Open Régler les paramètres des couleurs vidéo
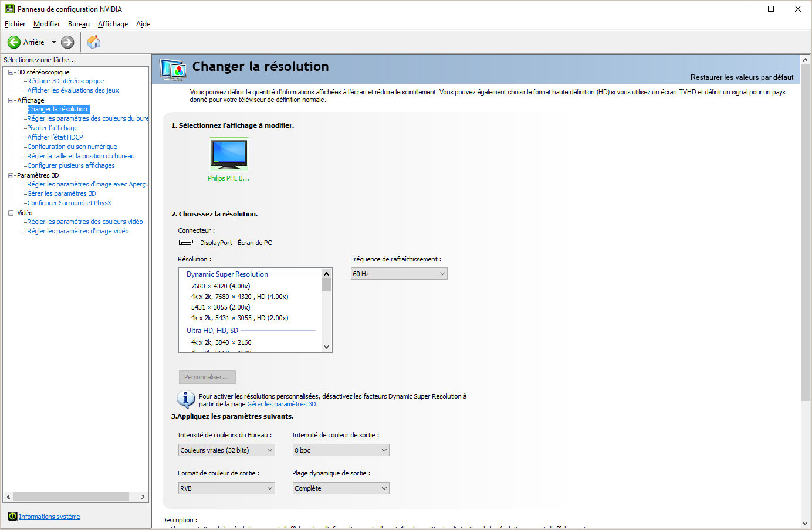The width and height of the screenshot is (812, 530). pyautogui.click(x=85, y=222)
